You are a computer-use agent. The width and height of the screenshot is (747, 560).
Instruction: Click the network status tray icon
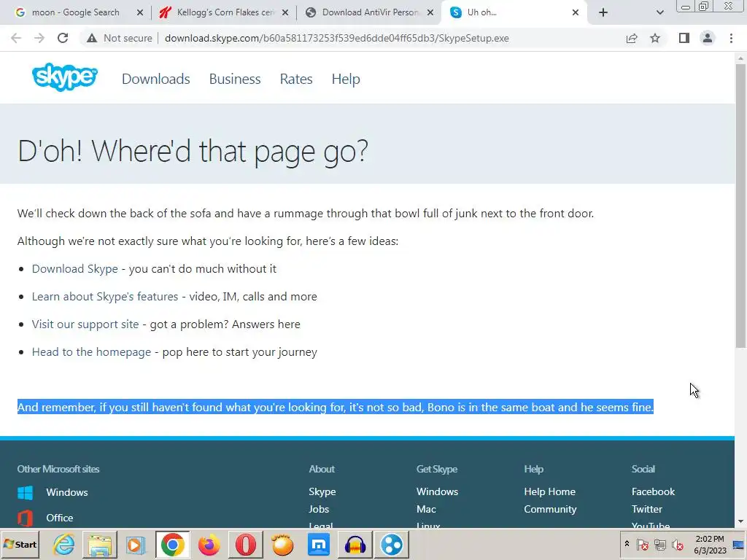click(660, 544)
